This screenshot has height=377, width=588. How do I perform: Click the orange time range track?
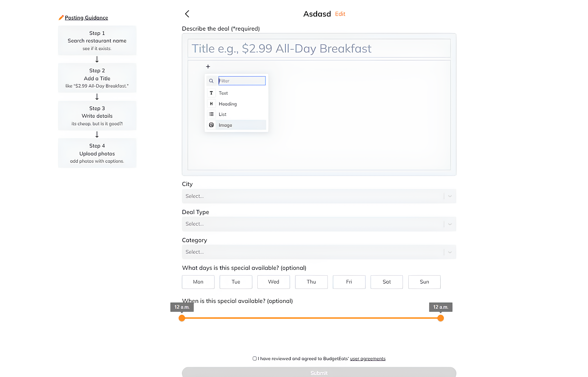click(311, 318)
